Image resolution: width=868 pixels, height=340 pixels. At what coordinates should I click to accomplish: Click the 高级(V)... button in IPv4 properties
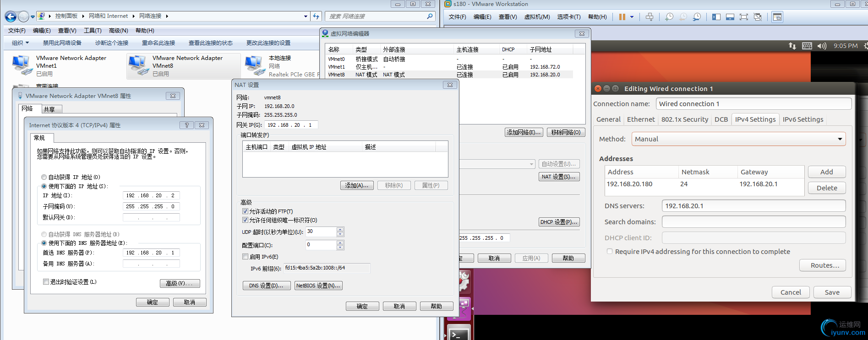tap(180, 283)
